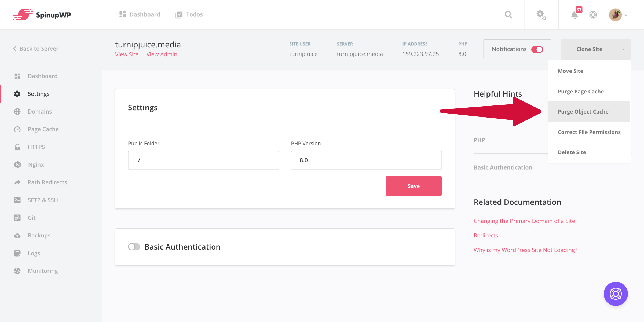The height and width of the screenshot is (322, 644).
Task: Click the turnipjuice.media site title
Action: pyautogui.click(x=148, y=45)
